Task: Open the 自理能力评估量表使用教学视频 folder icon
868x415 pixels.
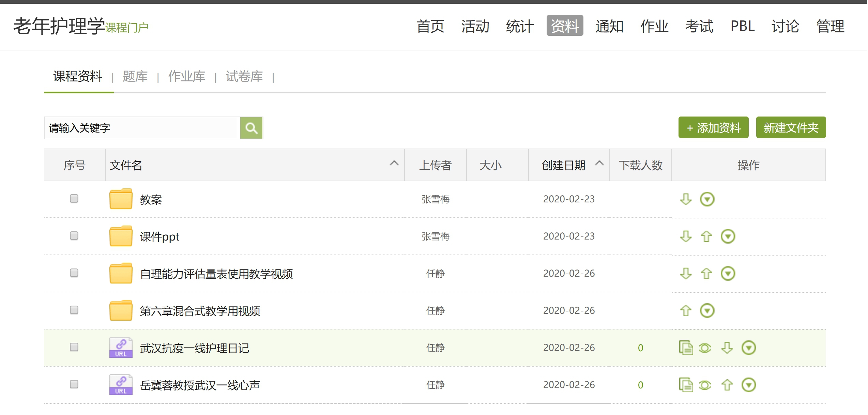Action: pyautogui.click(x=121, y=274)
